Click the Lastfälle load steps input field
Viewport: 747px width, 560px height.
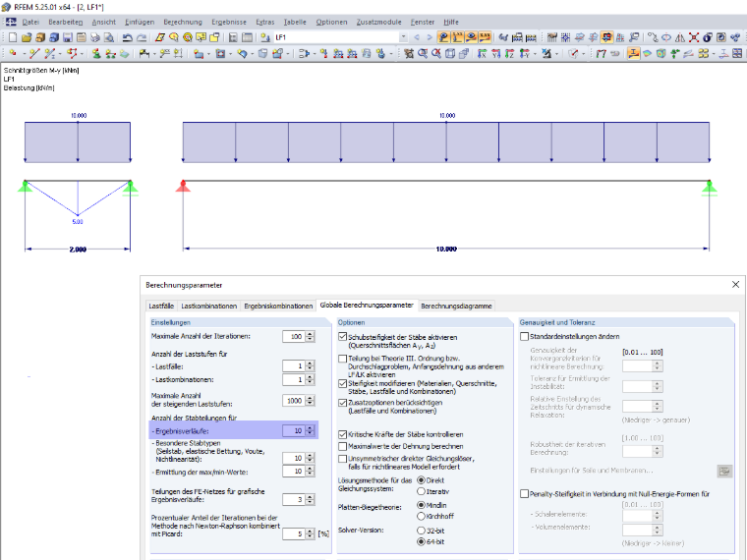coord(294,365)
